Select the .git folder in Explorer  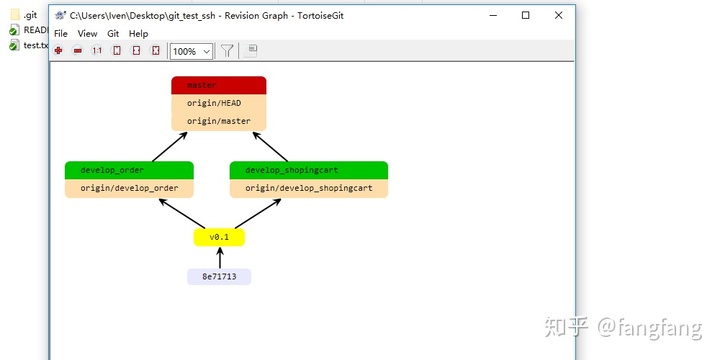click(x=24, y=15)
